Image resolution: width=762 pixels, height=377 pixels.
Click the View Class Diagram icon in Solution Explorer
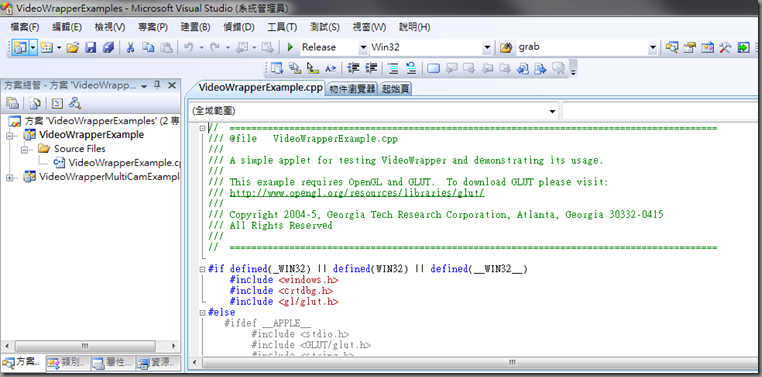[74, 103]
